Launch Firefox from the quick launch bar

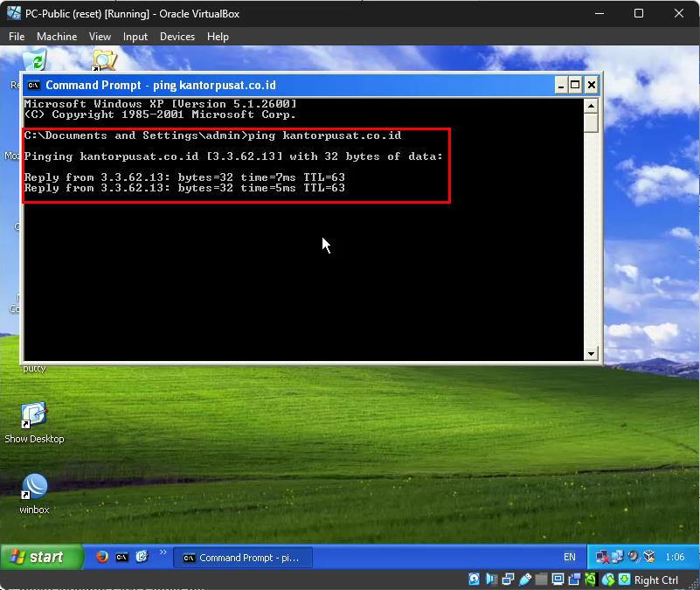click(102, 557)
